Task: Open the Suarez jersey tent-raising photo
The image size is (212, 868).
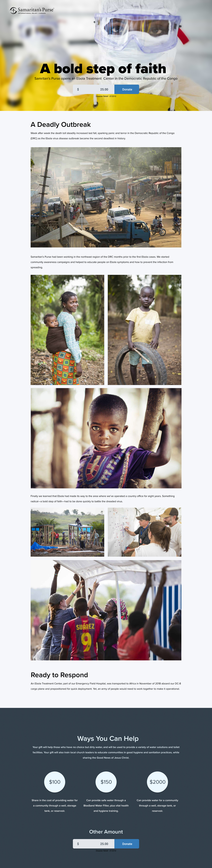Action: (x=106, y=610)
